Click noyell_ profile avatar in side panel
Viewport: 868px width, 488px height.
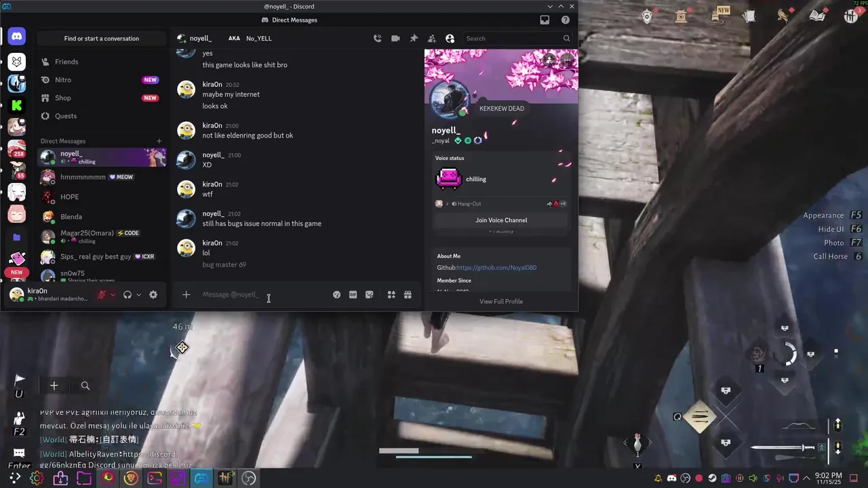(x=450, y=99)
